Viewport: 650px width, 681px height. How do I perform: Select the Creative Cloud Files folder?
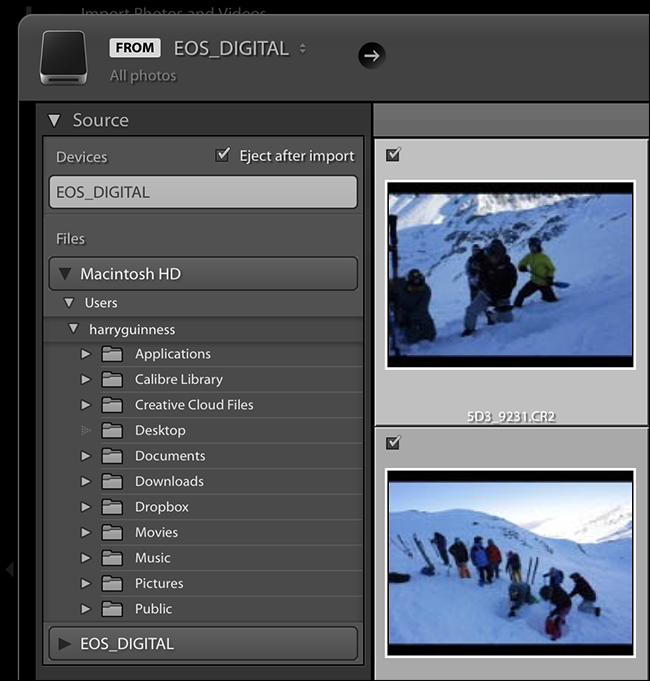click(x=194, y=405)
